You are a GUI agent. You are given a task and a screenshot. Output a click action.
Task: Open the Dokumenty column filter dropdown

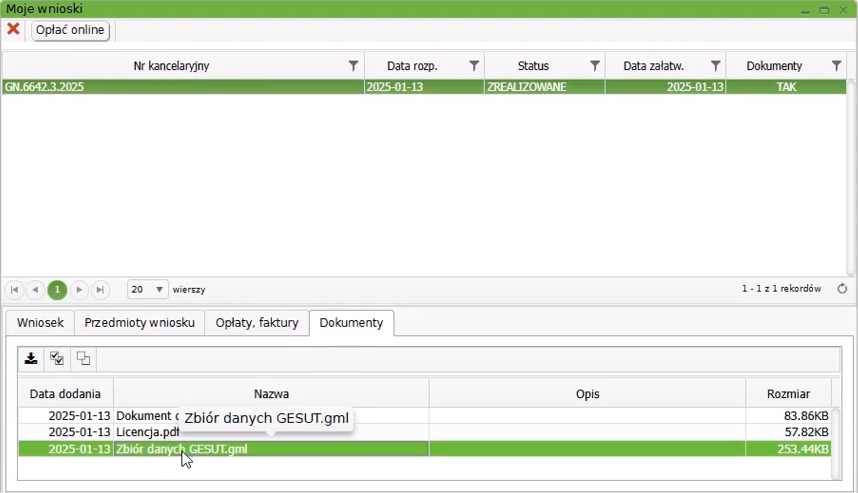[x=836, y=66]
